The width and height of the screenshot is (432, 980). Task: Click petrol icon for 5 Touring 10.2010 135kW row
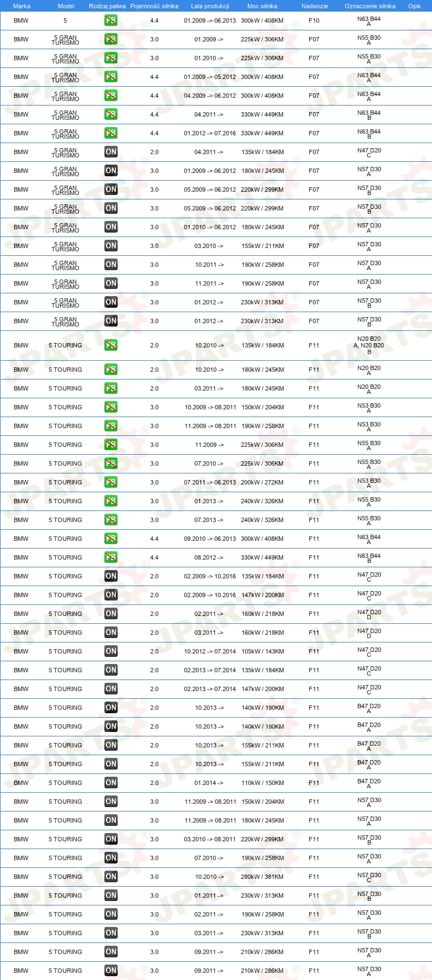tap(110, 345)
